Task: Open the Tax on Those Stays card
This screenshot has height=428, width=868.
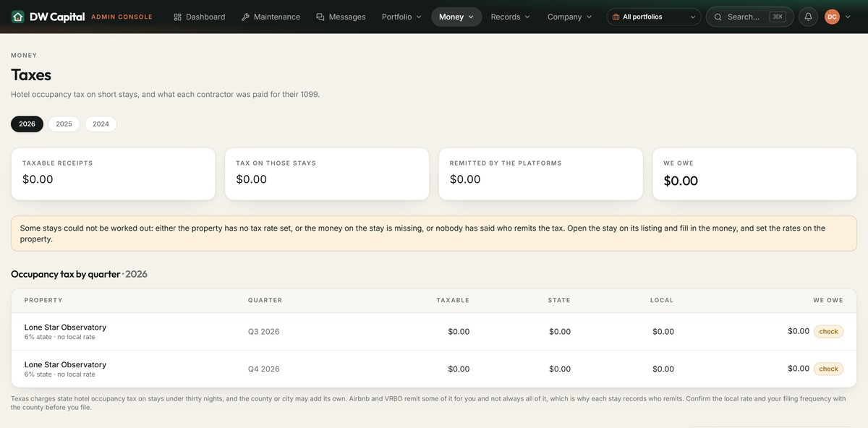Action: pos(327,174)
